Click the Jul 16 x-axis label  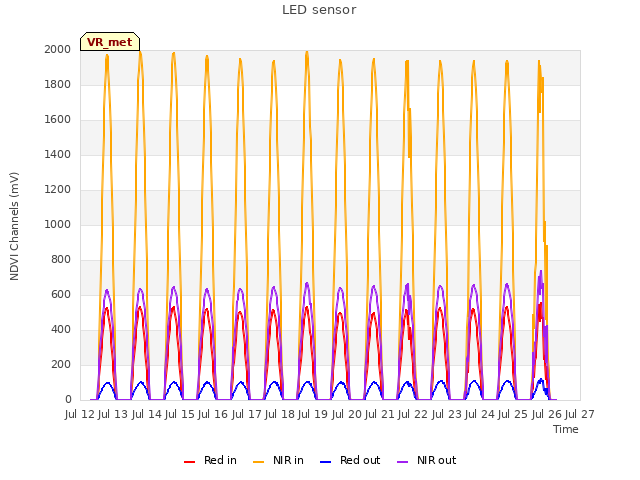213,414
